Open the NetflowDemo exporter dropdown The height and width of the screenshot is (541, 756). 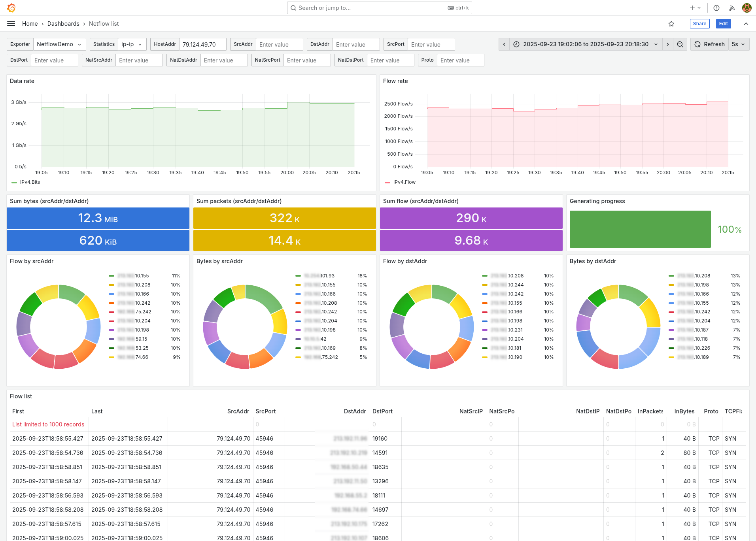coord(59,44)
